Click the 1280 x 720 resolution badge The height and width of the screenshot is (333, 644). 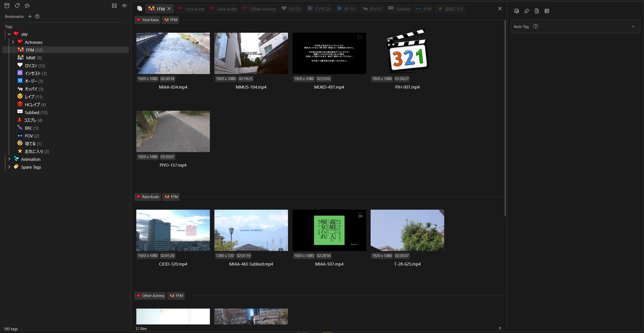(225, 256)
